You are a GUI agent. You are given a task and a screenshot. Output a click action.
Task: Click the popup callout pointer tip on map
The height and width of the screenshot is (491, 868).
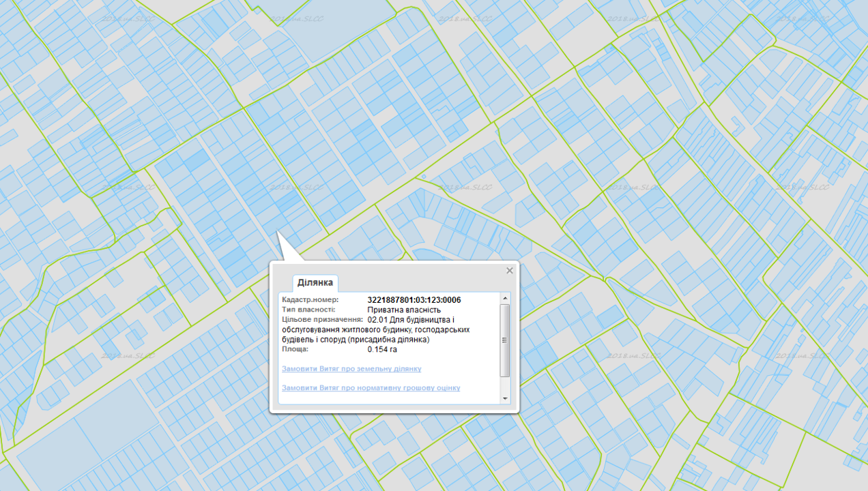[x=278, y=233]
